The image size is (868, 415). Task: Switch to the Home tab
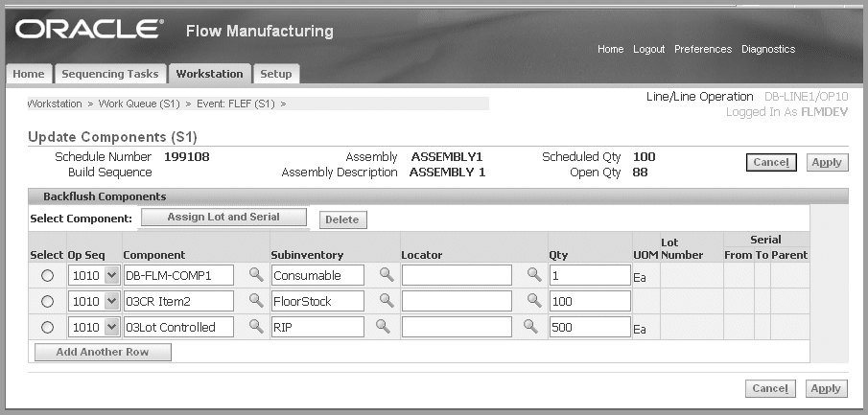[x=29, y=74]
